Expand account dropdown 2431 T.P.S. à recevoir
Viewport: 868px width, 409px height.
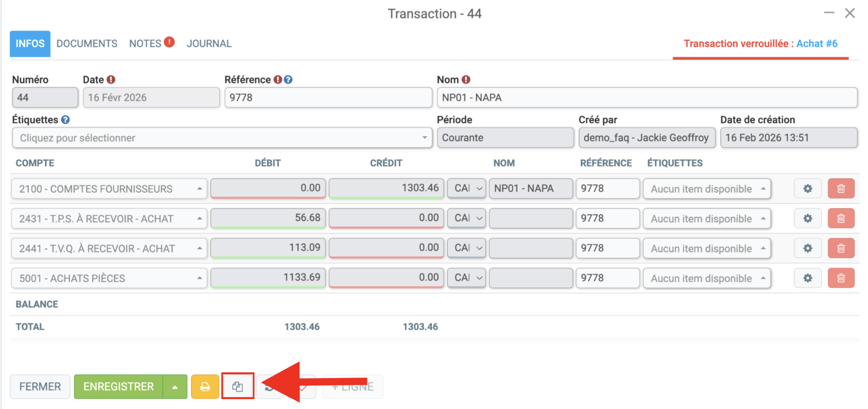point(109,219)
